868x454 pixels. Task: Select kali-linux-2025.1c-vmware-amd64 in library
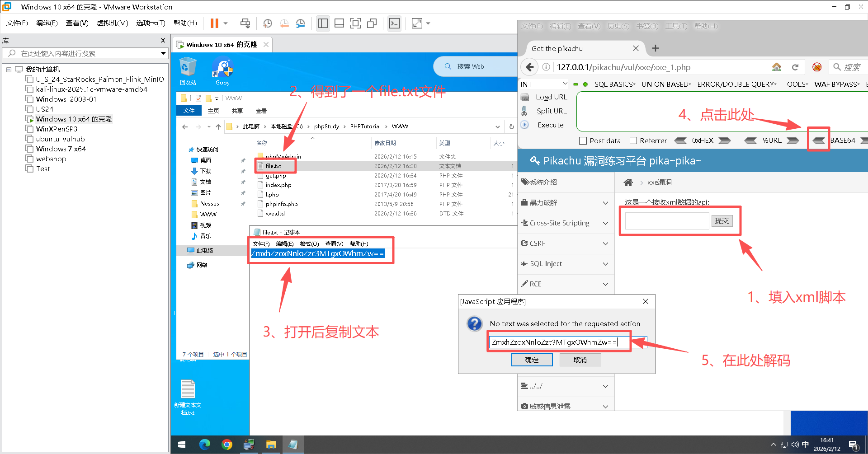pos(92,89)
